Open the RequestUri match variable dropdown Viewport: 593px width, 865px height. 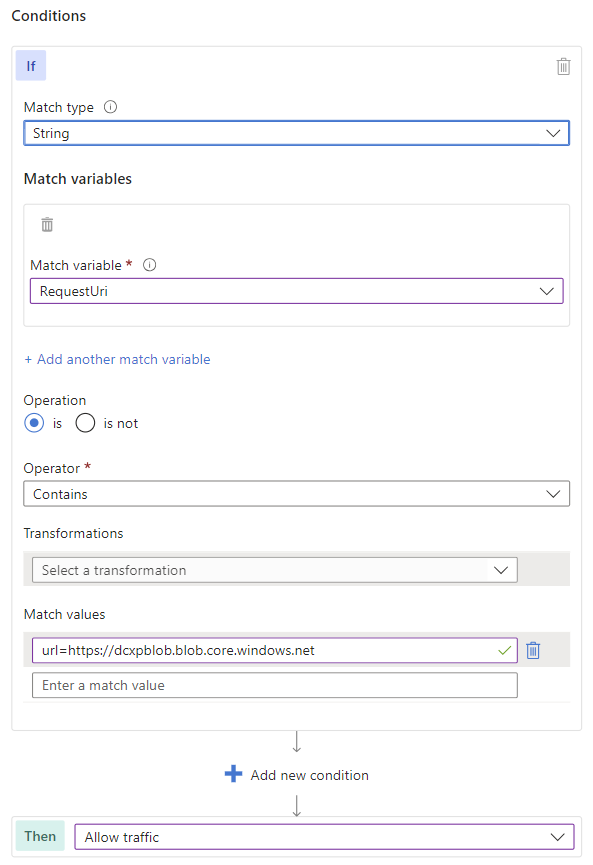pos(296,291)
